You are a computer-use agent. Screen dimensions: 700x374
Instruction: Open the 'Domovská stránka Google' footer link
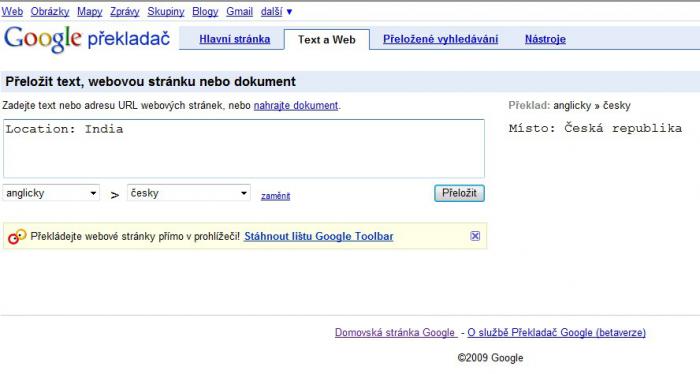(x=395, y=332)
